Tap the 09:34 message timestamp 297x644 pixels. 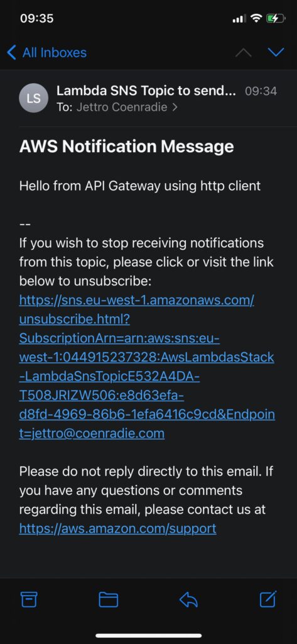point(261,91)
